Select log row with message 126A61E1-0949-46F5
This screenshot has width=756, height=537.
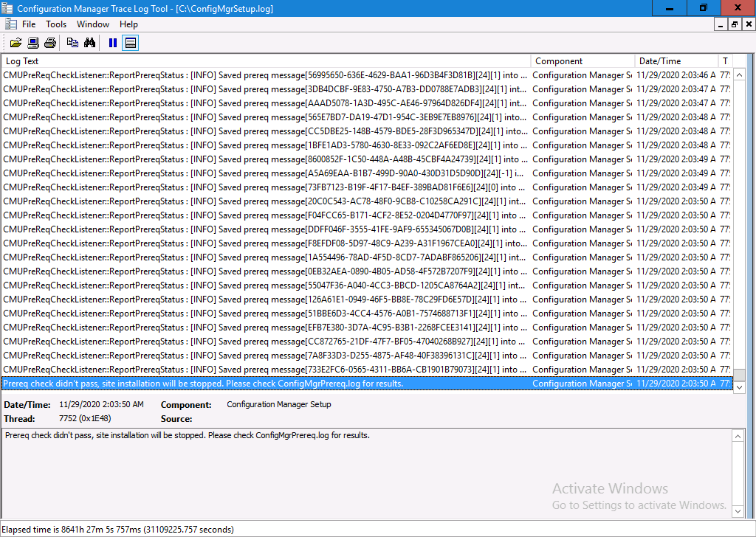[367, 299]
